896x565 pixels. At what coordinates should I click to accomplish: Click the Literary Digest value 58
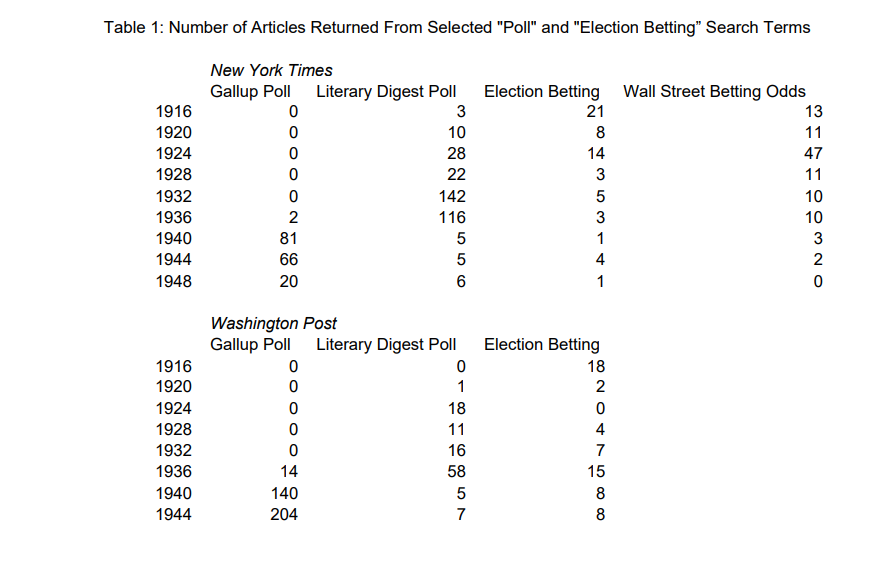click(x=456, y=472)
